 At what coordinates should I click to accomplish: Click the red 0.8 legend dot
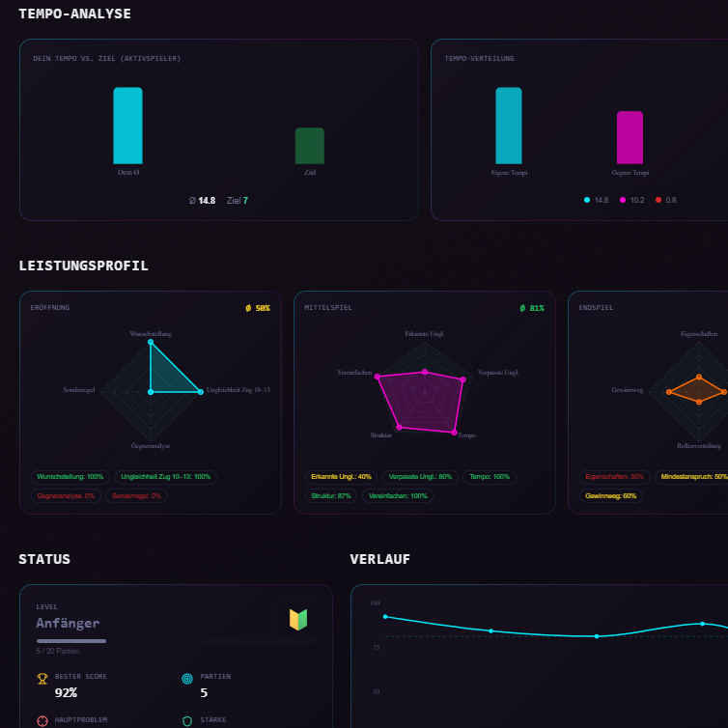[x=658, y=200]
